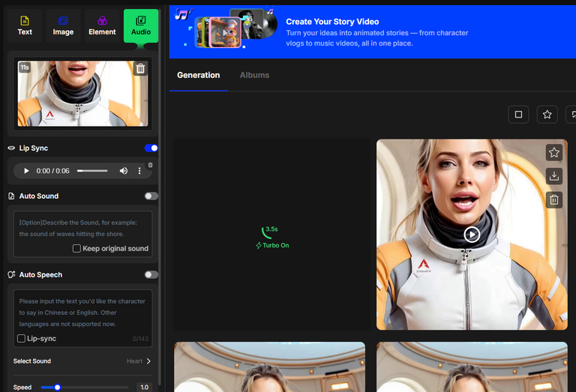The width and height of the screenshot is (576, 392).
Task: Mute the audio player volume
Action: point(124,171)
